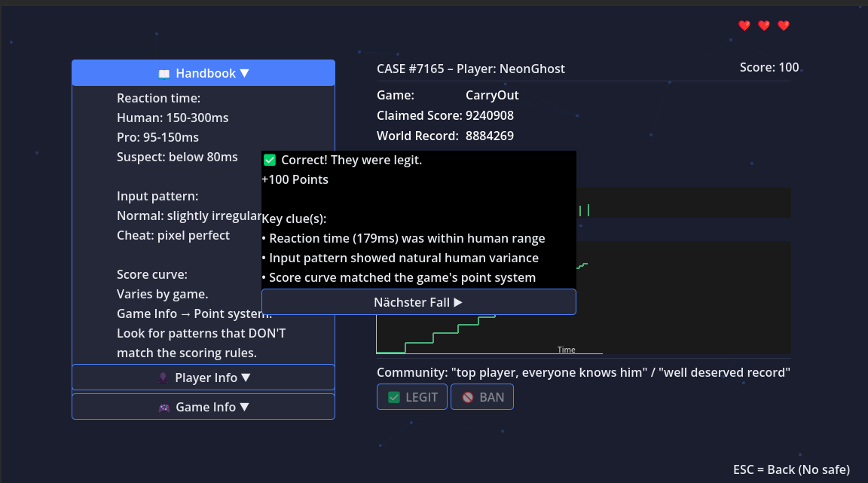Click the Nächster Fall button
Viewport: 868px width, 483px height.
tap(418, 302)
